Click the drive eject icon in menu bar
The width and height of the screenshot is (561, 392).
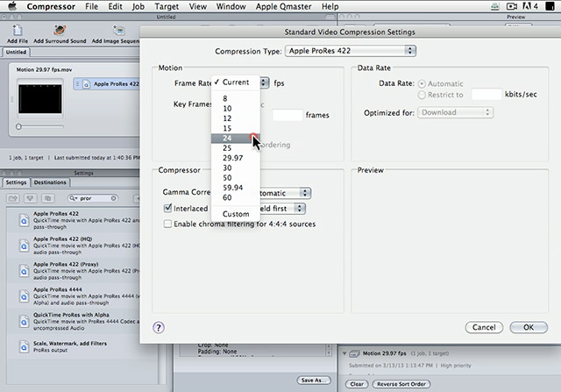pos(495,6)
